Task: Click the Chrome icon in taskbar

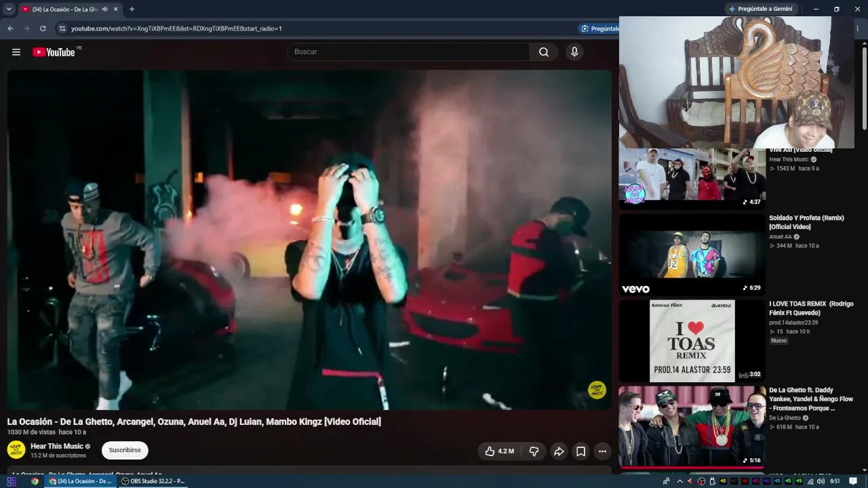Action: tap(35, 481)
